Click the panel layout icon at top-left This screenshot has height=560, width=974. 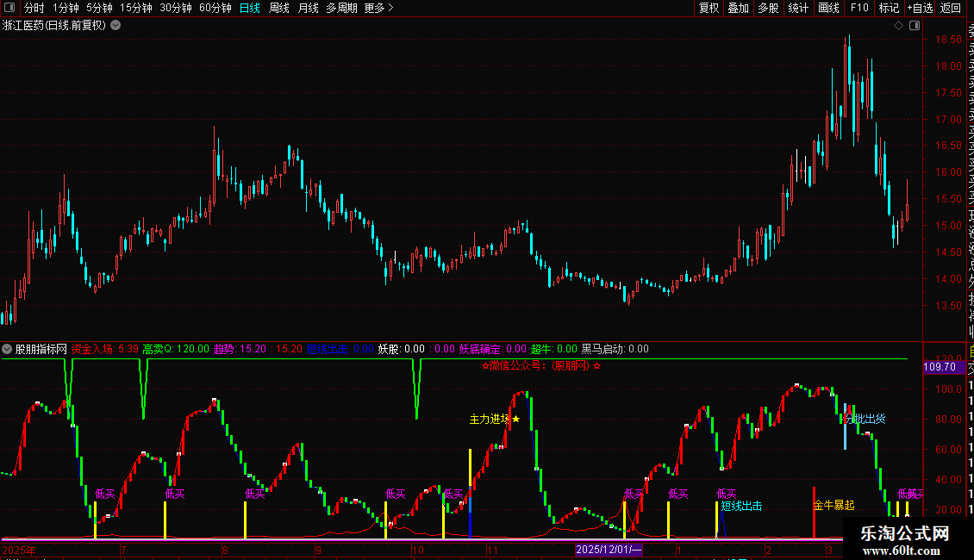coord(9,8)
